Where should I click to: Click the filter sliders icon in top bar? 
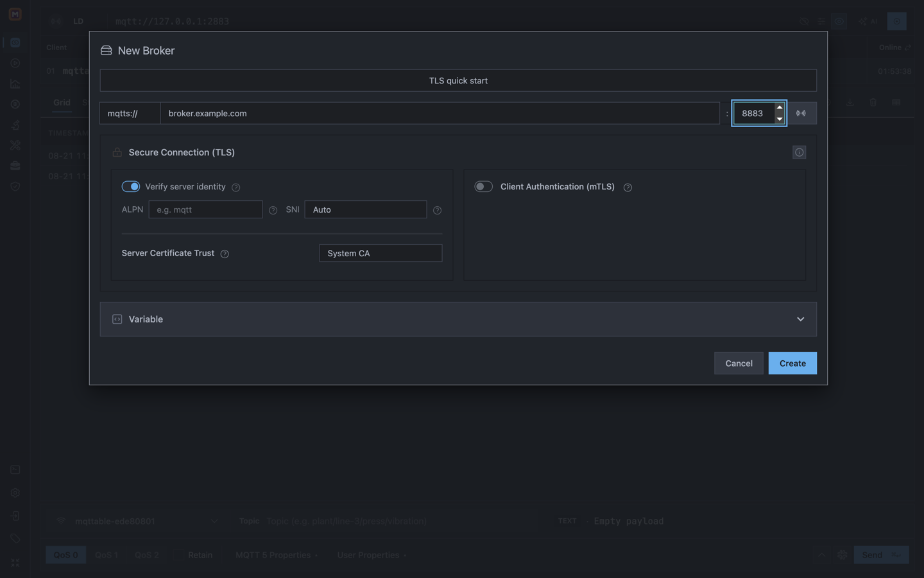click(x=821, y=21)
